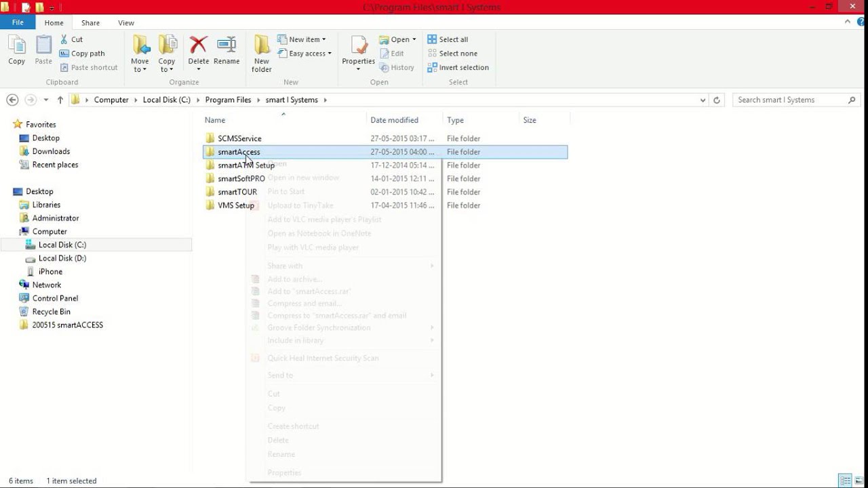
Task: Expand the Easy access dropdown
Action: pyautogui.click(x=304, y=54)
